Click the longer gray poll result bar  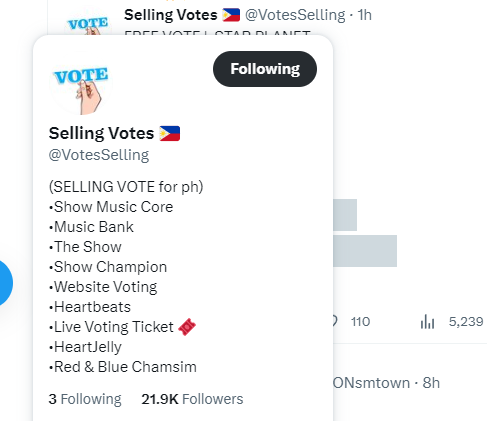coord(365,251)
